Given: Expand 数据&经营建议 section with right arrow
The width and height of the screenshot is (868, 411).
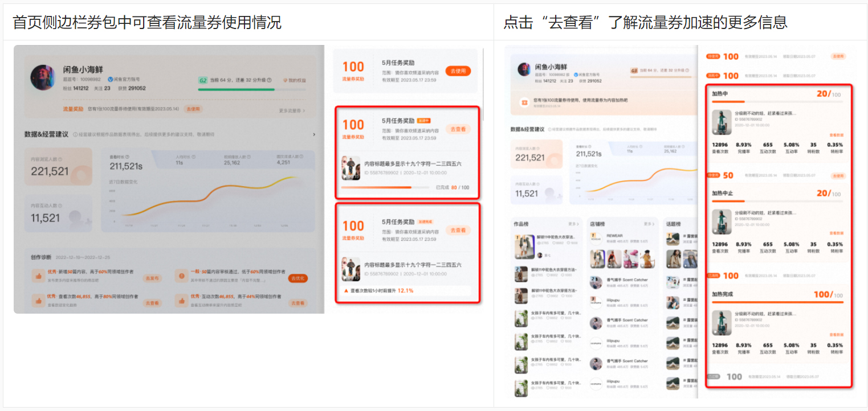Looking at the screenshot, I should coord(313,135).
